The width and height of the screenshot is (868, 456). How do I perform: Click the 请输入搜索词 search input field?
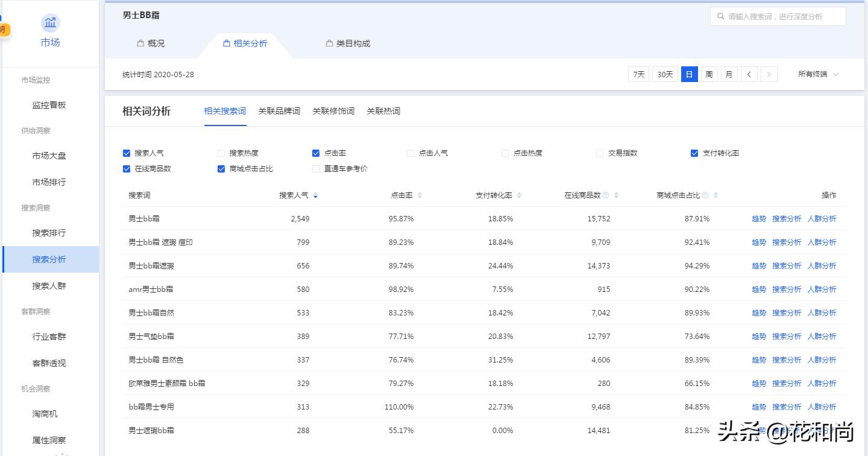778,16
